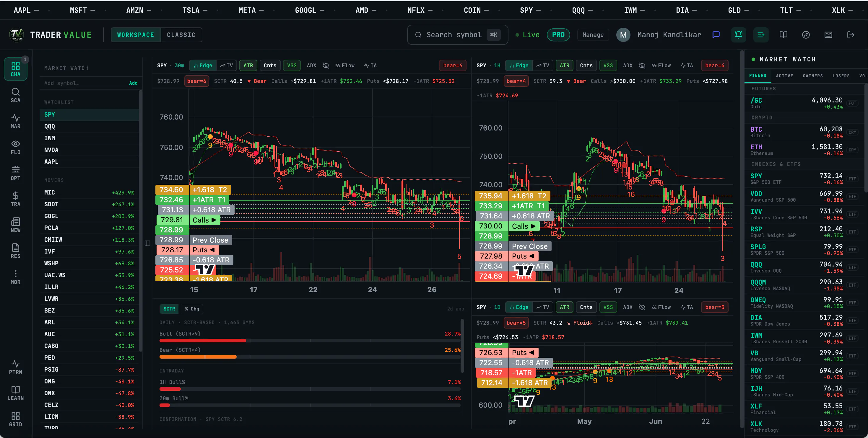Click the M user avatar

coord(623,35)
